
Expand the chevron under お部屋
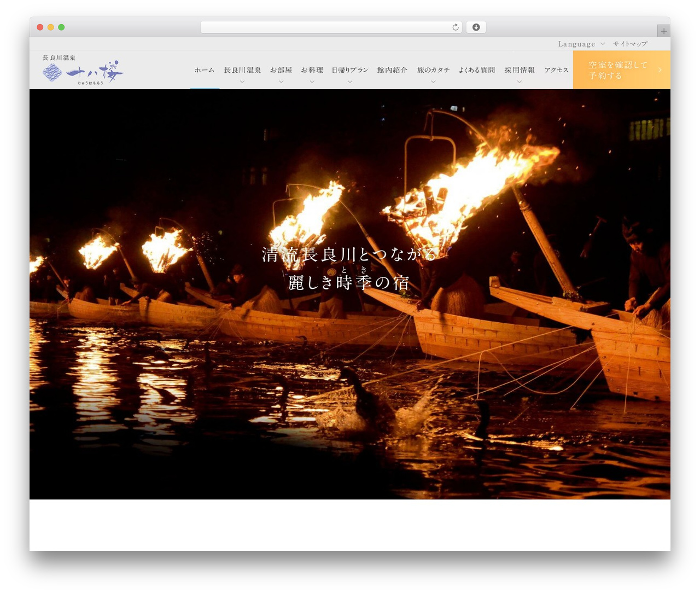tap(281, 82)
